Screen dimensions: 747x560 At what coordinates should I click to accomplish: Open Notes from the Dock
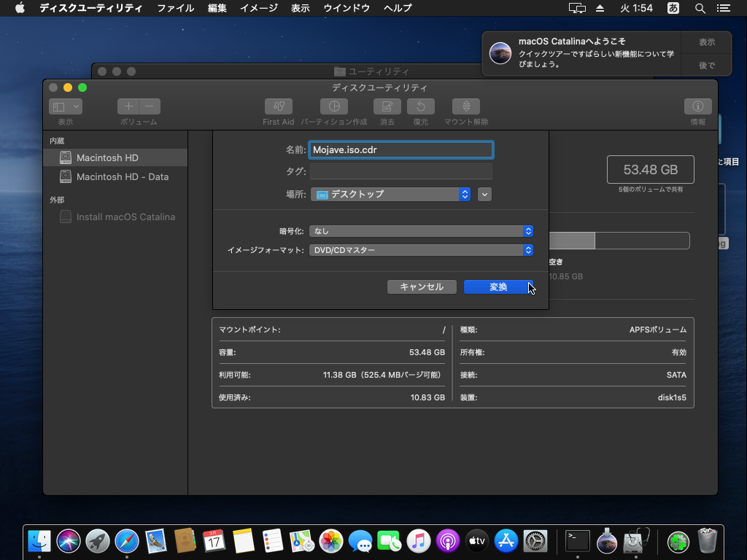tap(244, 541)
